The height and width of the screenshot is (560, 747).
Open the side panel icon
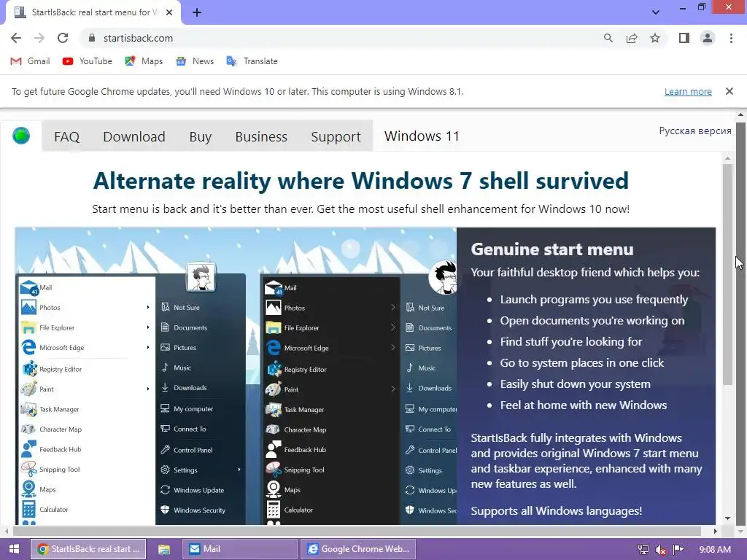pyautogui.click(x=684, y=38)
